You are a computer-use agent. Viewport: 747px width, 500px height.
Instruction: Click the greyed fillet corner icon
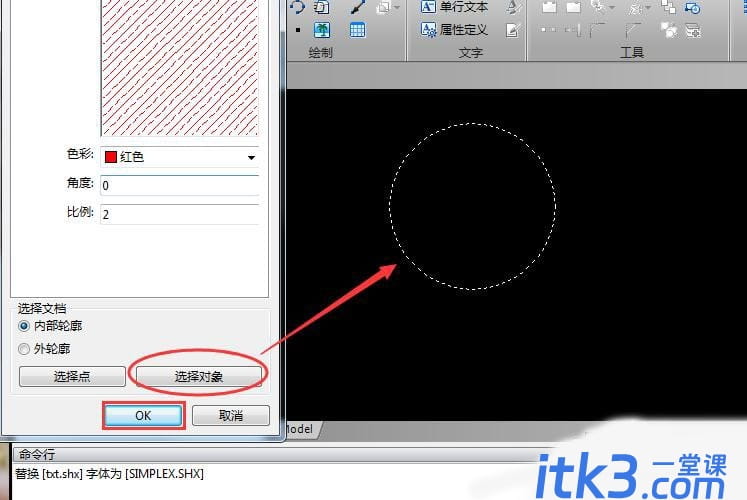pos(597,30)
